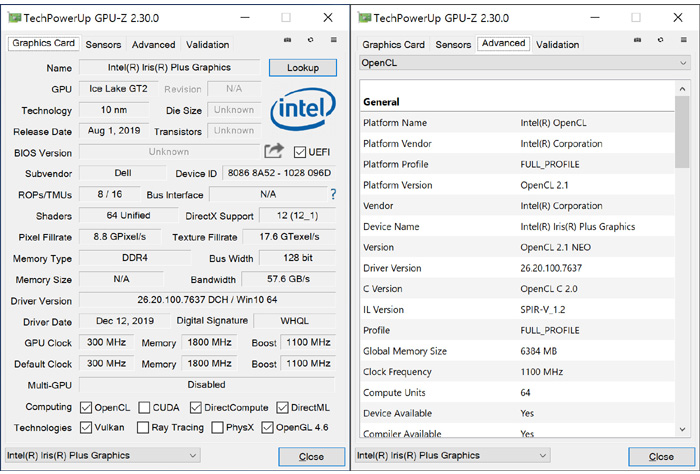This screenshot has width=700, height=474.
Task: Click the Memory Type DDR4 field
Action: (x=135, y=258)
